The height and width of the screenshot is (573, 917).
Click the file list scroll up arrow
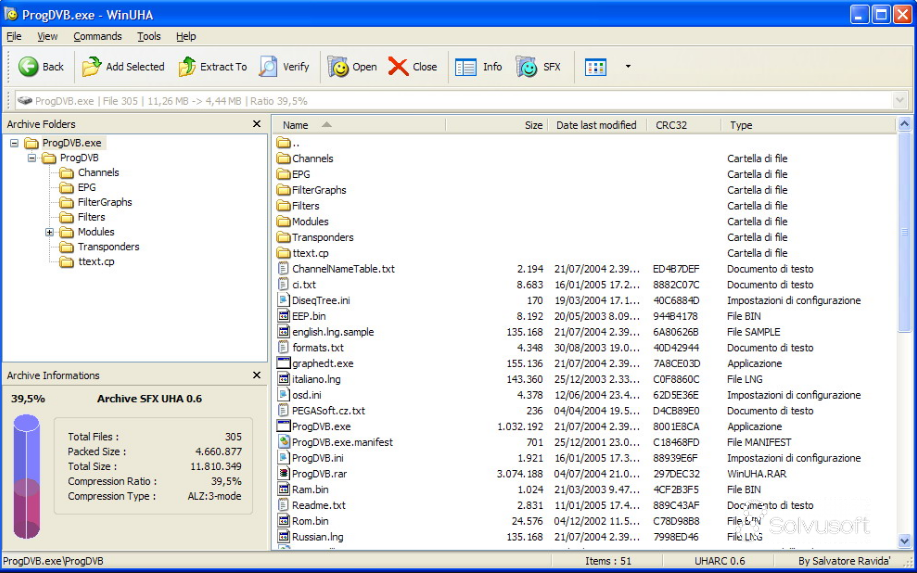click(x=905, y=124)
